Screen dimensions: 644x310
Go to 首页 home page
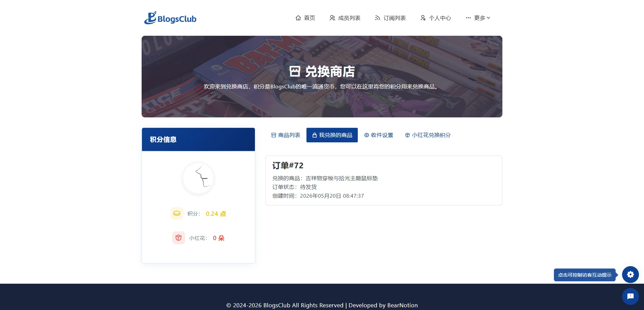(305, 18)
